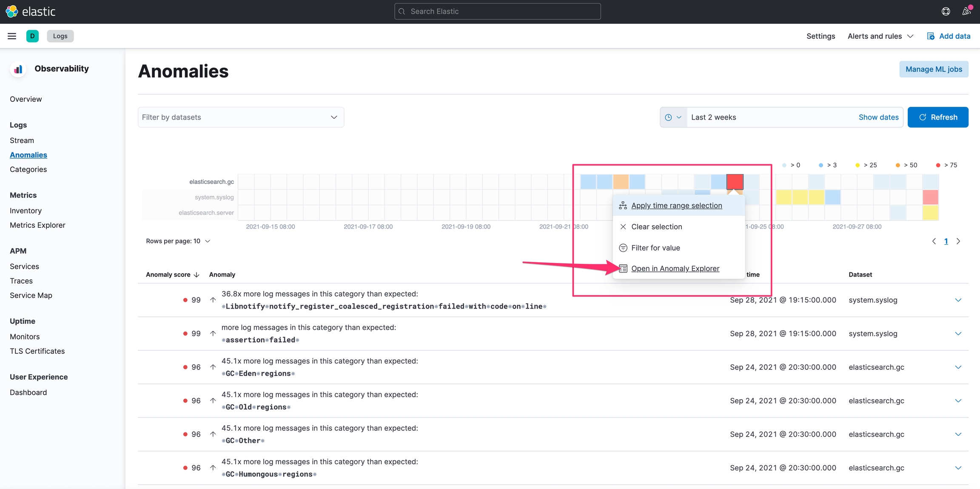
Task: Open the Filter by datasets dropdown
Action: click(x=241, y=117)
